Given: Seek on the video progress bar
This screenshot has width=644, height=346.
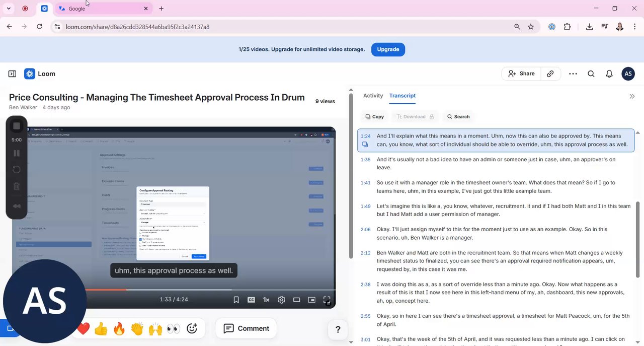Looking at the screenshot, I should click(x=210, y=290).
